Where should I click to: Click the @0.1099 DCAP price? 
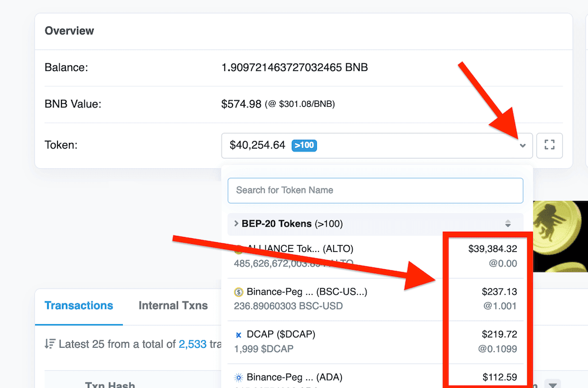click(497, 349)
